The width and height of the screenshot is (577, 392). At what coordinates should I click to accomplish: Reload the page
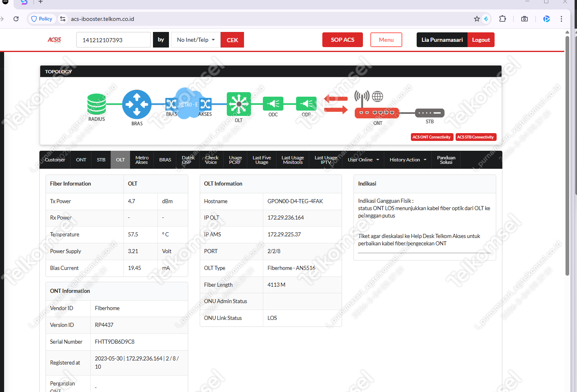(16, 19)
